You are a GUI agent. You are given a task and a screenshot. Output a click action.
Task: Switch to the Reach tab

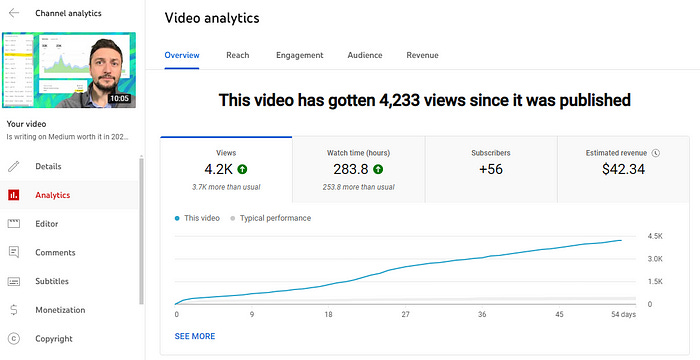click(238, 55)
